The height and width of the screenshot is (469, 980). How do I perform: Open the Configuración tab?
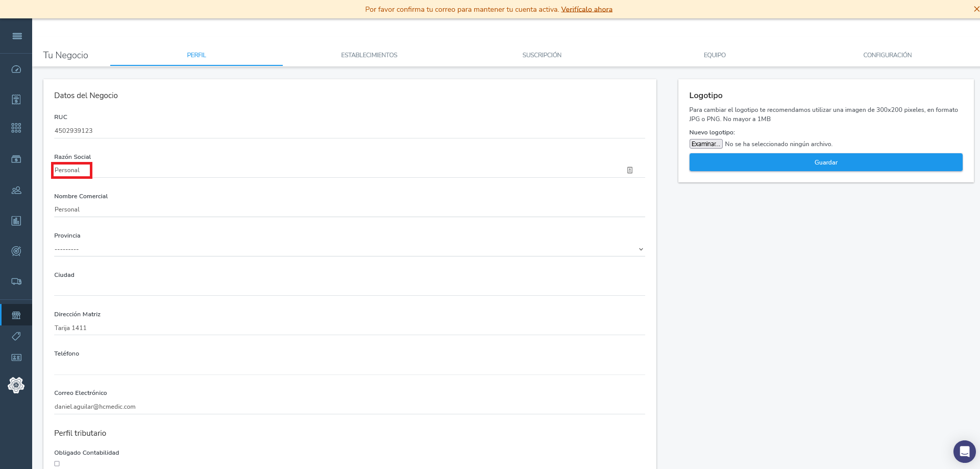coord(887,55)
